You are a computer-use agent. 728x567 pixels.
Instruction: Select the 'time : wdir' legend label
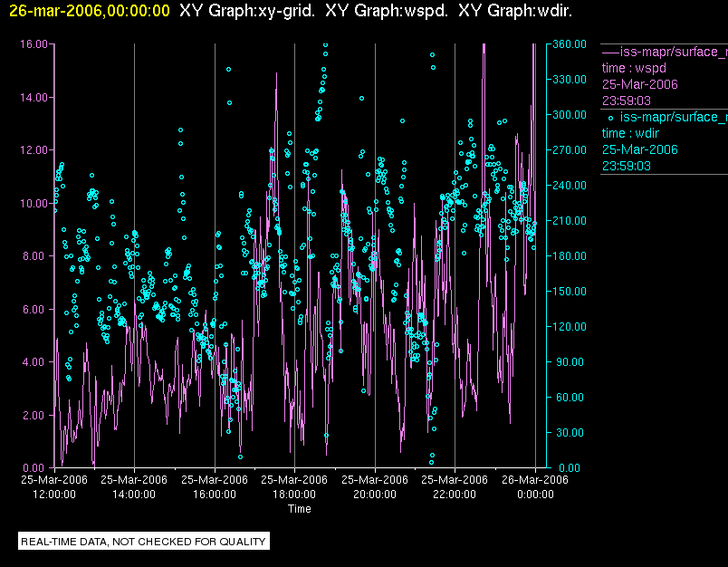[633, 133]
